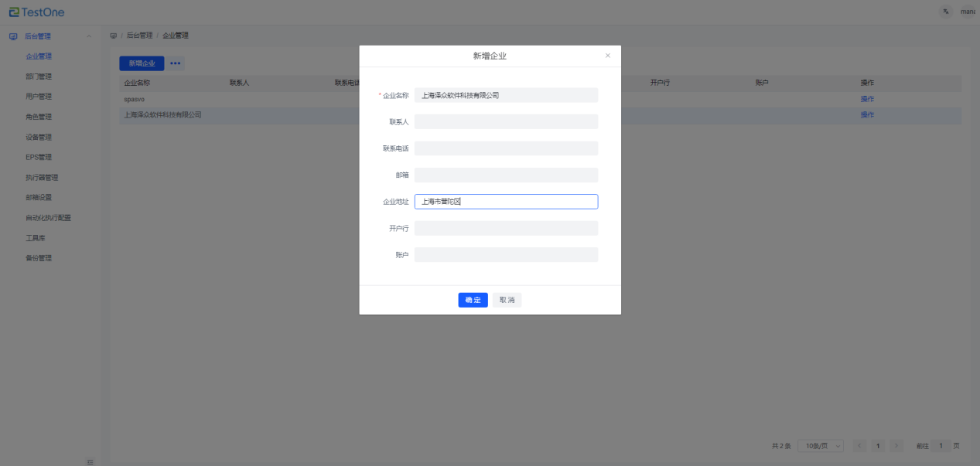Open 部门管理 in sidebar
The height and width of the screenshot is (466, 980).
(39, 77)
